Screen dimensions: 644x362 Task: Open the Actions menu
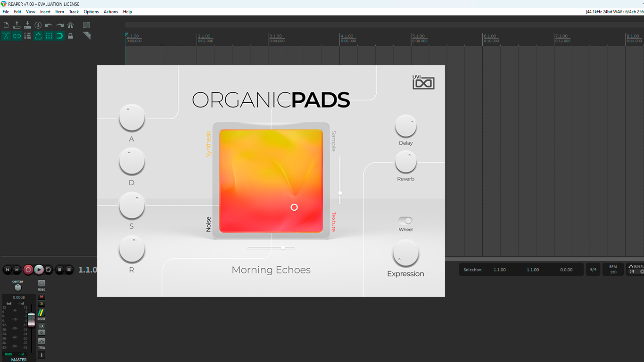[111, 11]
